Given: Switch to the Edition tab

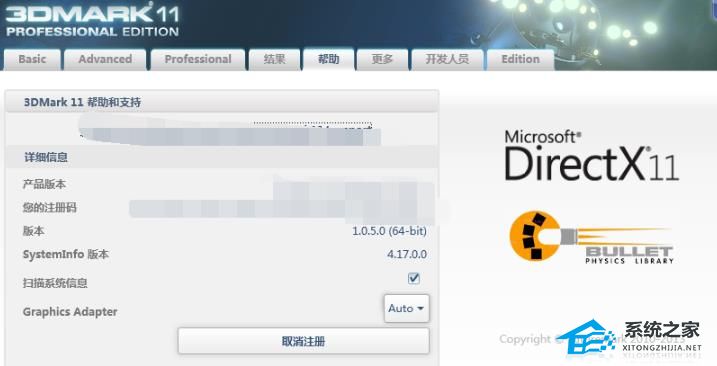Looking at the screenshot, I should pyautogui.click(x=520, y=59).
